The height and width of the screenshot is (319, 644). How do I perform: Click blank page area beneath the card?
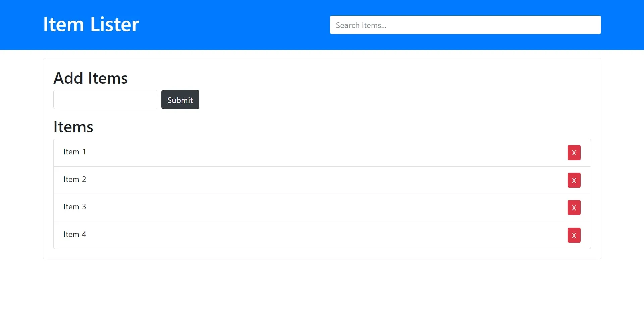pyautogui.click(x=322, y=288)
